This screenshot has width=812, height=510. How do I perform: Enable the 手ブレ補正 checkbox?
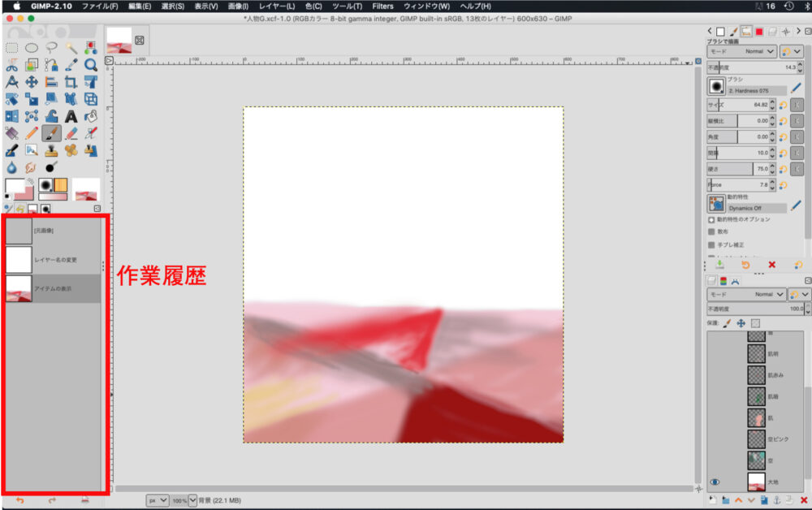coord(712,244)
